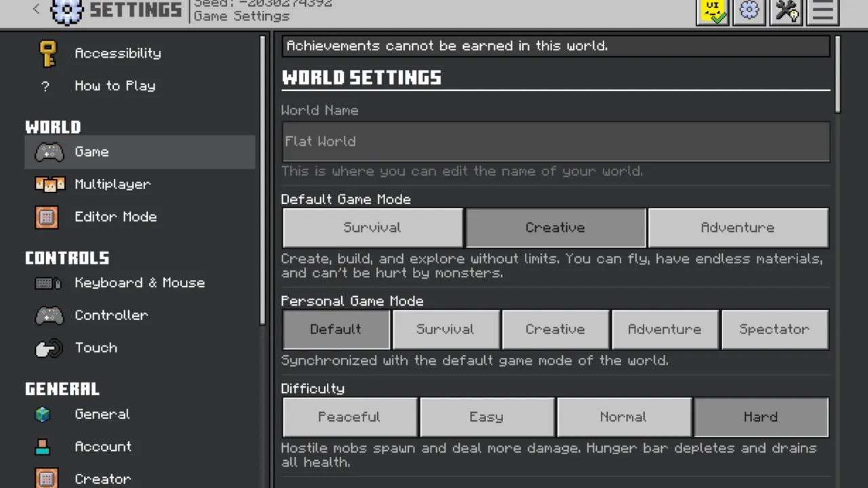Set Personal Game Mode to Survival

pos(446,329)
